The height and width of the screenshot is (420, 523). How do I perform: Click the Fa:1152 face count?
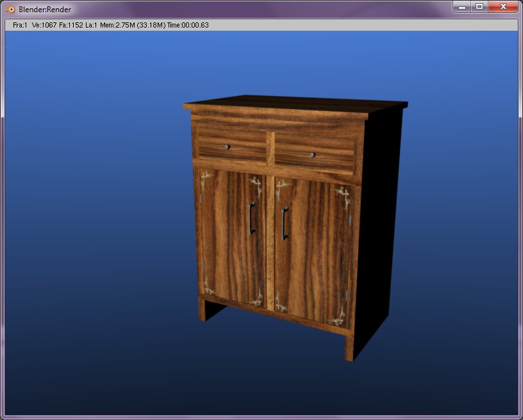point(71,25)
